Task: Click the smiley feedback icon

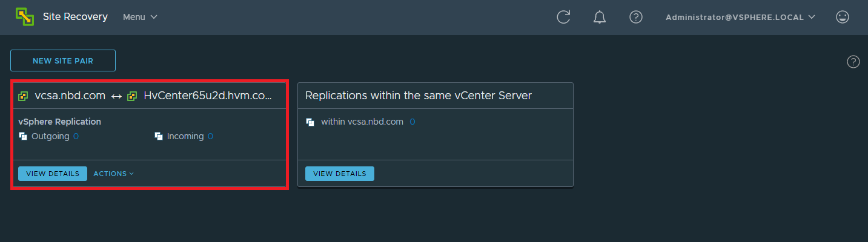Action: [x=842, y=17]
